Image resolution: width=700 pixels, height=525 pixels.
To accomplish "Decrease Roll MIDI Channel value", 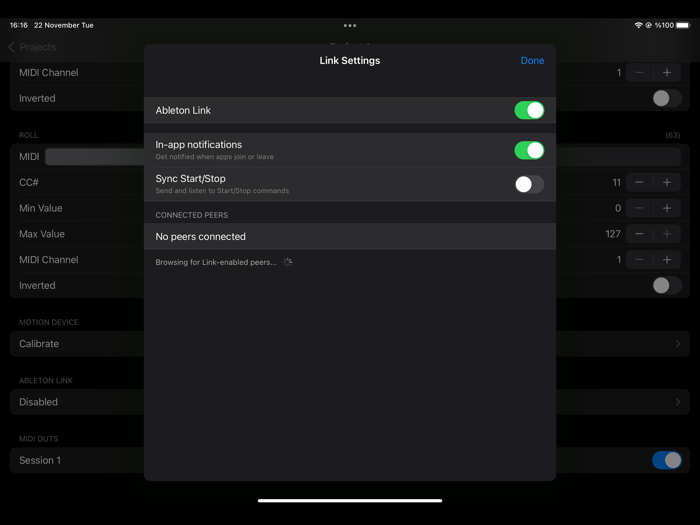I will click(639, 260).
